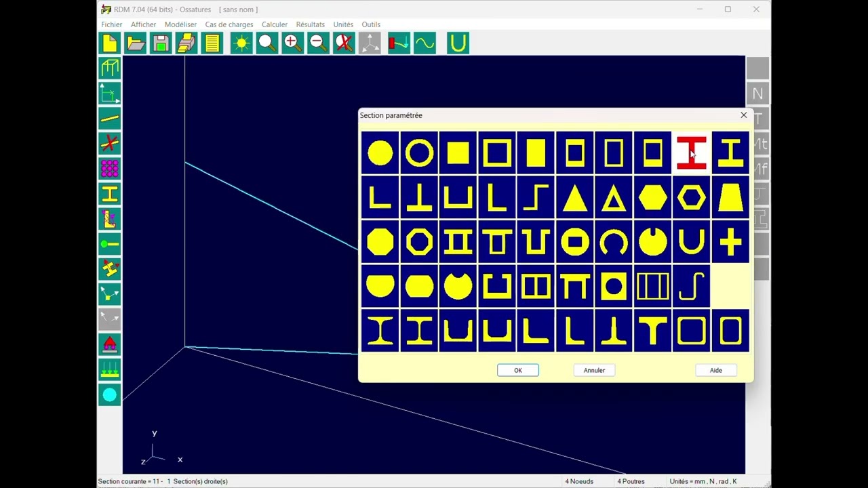Viewport: 868px width, 488px height.
Task: Click the '4 Noeuds' status text
Action: (579, 481)
